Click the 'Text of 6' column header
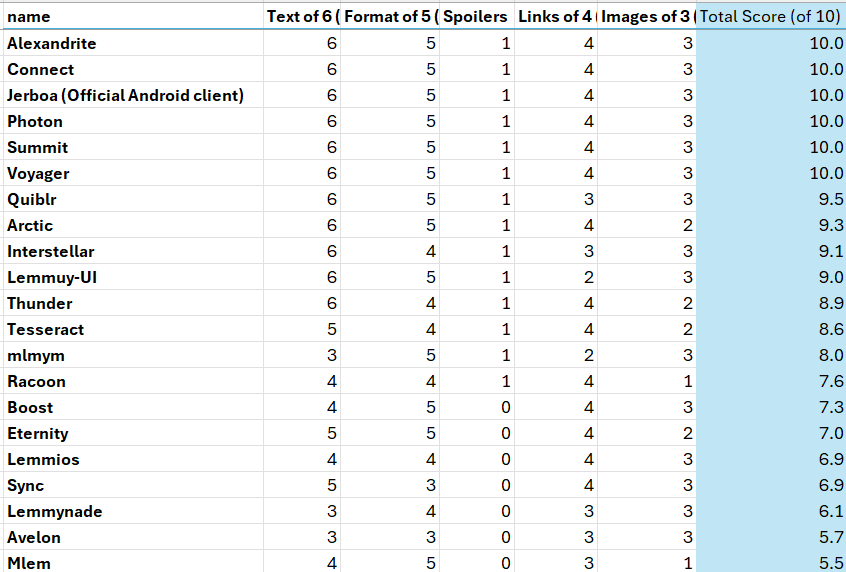The image size is (846, 572). [302, 16]
